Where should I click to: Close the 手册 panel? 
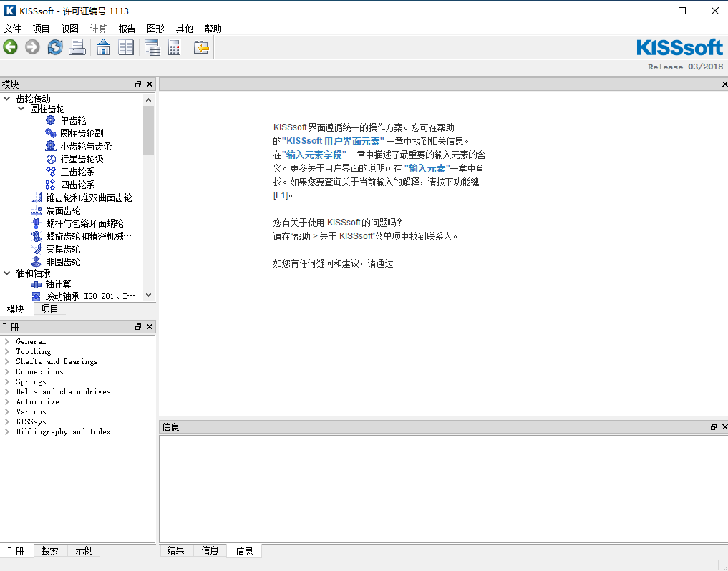coord(150,327)
